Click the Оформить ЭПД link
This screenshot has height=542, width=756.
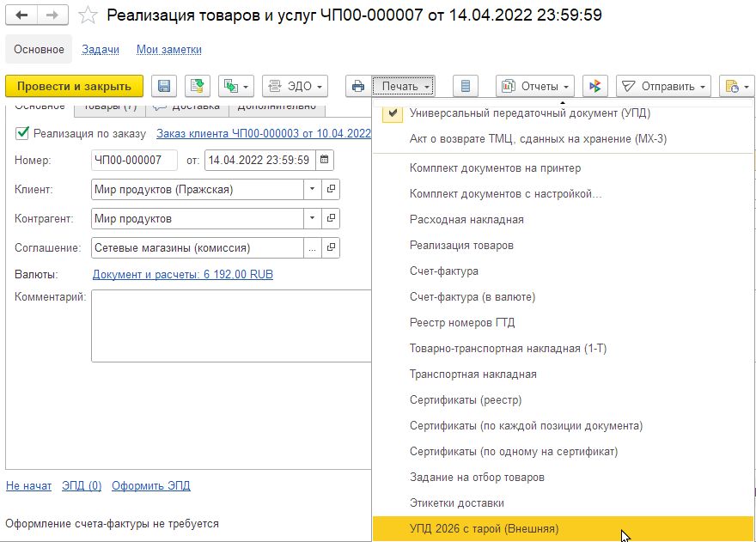pos(151,485)
